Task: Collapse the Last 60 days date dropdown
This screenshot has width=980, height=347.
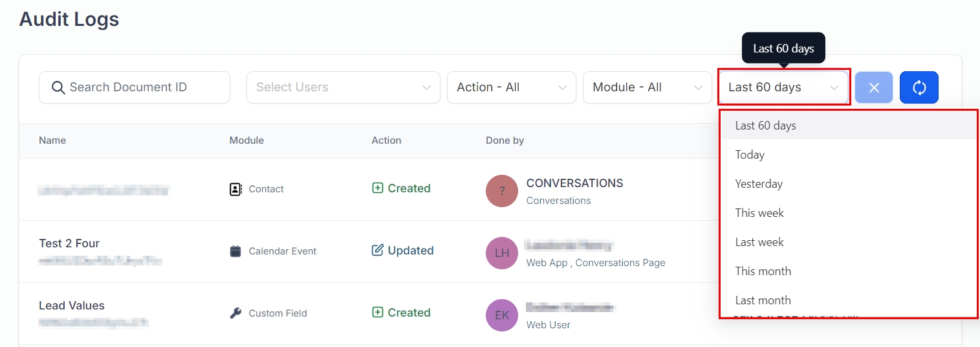Action: (783, 87)
